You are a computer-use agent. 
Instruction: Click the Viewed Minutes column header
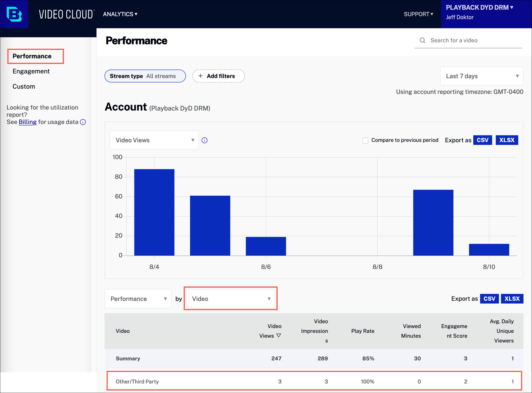pyautogui.click(x=411, y=331)
